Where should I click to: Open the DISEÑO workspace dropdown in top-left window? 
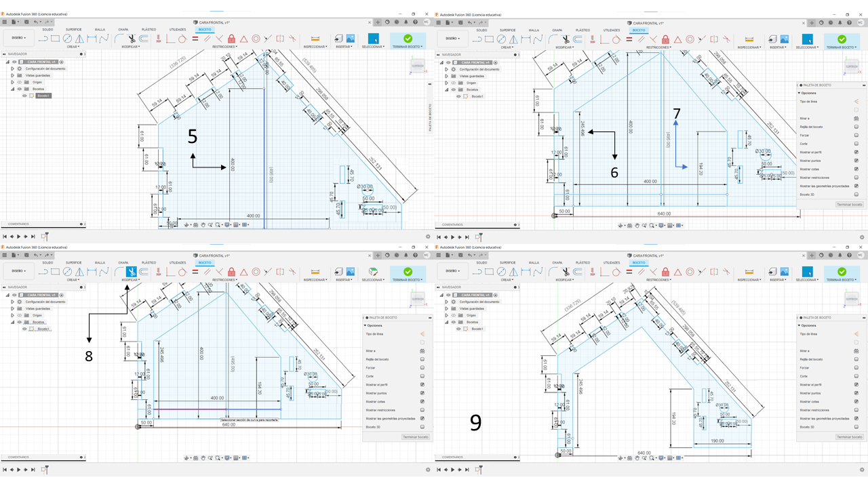point(18,38)
